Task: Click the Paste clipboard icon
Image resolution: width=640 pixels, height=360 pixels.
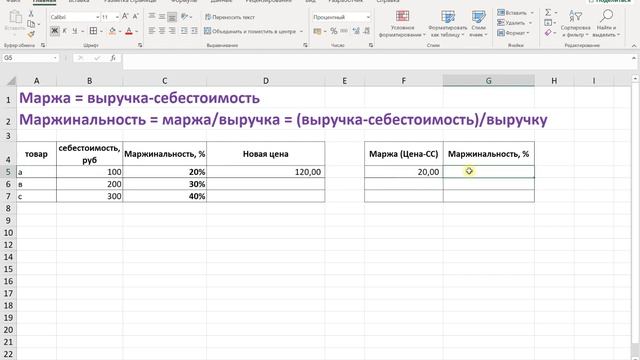Action: click(15, 18)
